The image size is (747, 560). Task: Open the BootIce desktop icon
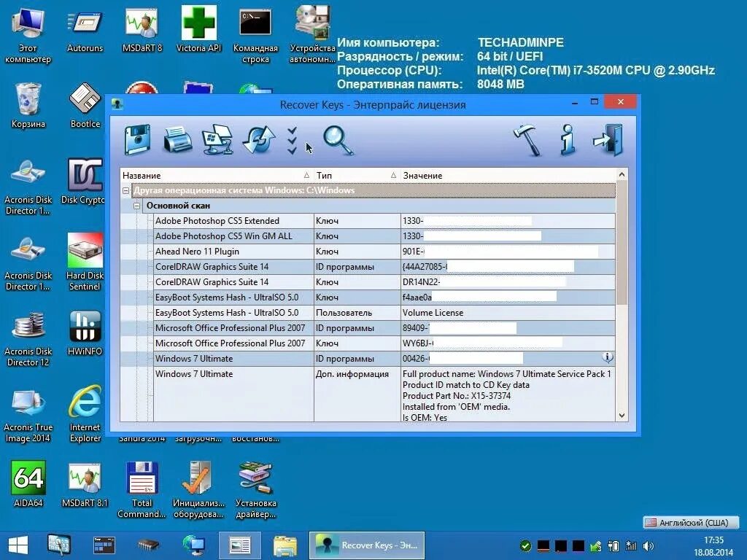85,106
